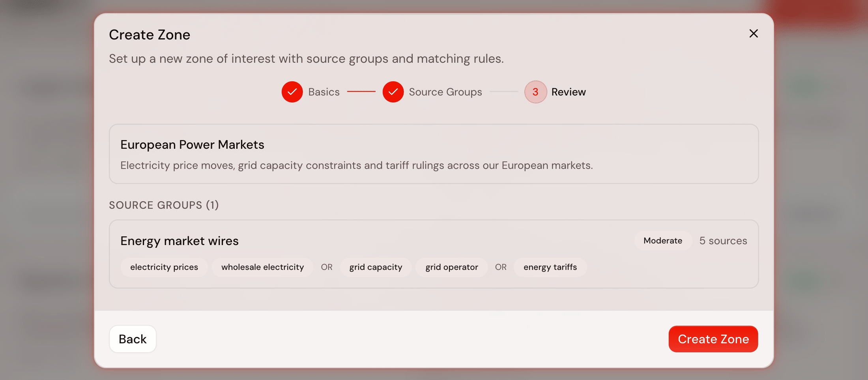Click the Moderate badge
The image size is (868, 380).
tap(663, 241)
